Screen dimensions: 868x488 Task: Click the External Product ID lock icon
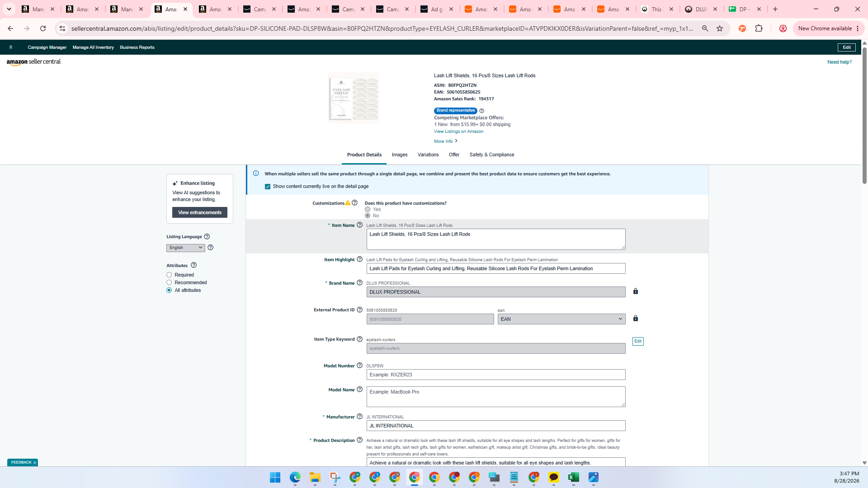click(636, 319)
